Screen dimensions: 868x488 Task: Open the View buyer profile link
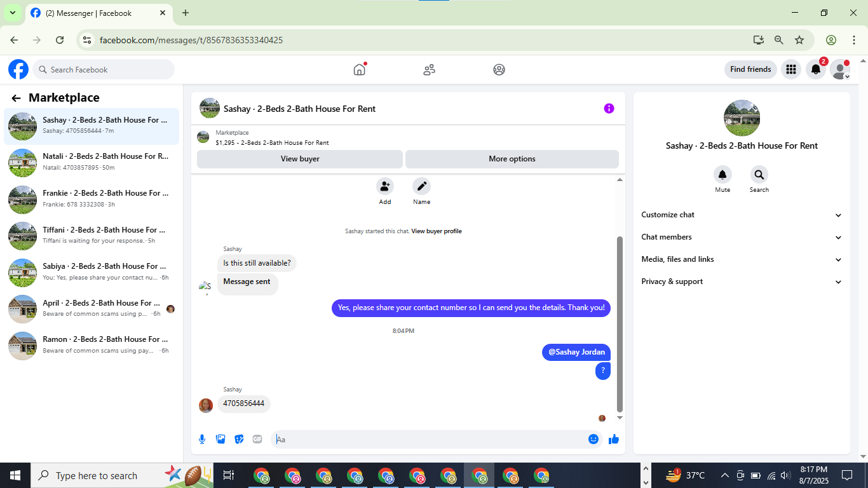437,231
